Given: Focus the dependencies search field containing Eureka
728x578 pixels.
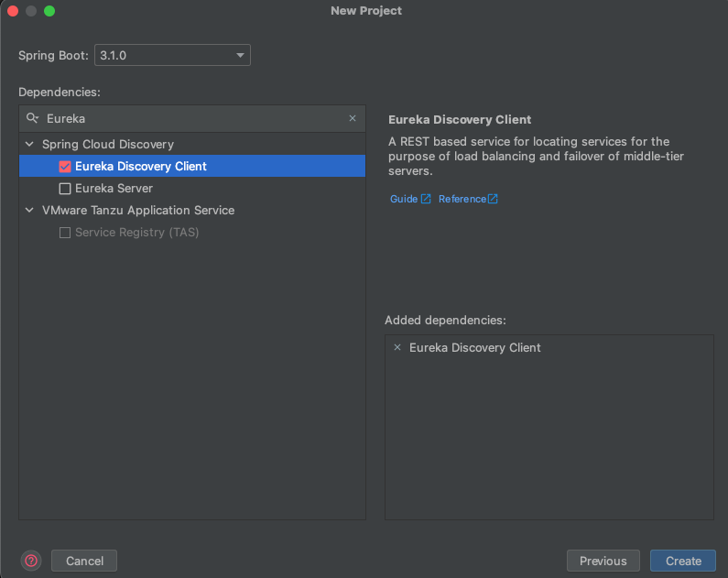Looking at the screenshot, I should click(x=192, y=118).
